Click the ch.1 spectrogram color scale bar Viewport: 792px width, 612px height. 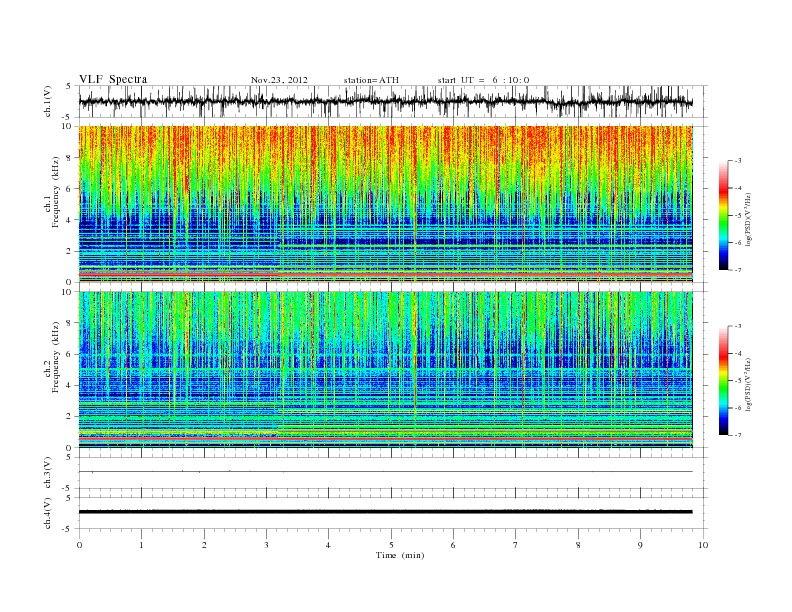click(723, 215)
